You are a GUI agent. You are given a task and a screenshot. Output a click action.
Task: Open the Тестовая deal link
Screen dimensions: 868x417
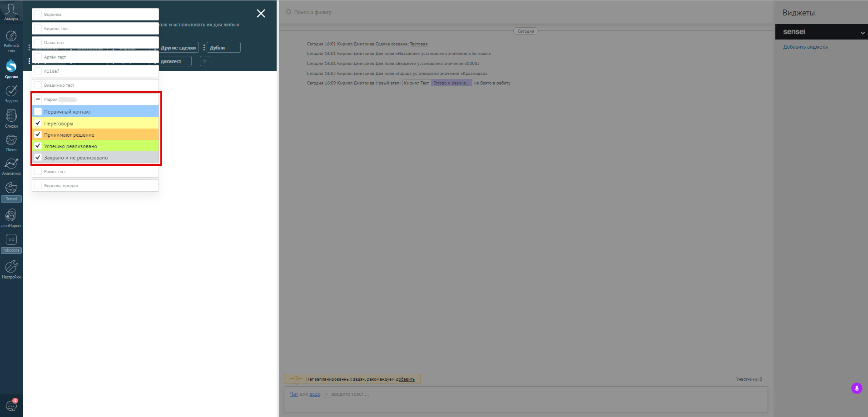tap(419, 44)
